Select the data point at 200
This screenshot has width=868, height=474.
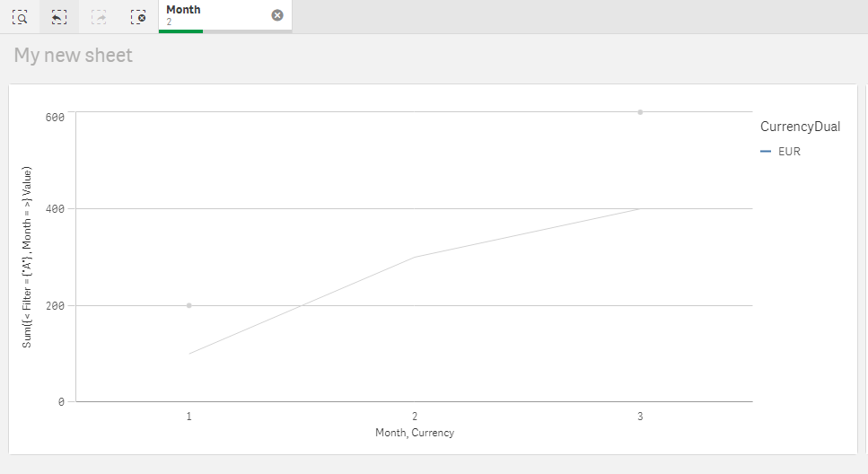coord(189,305)
